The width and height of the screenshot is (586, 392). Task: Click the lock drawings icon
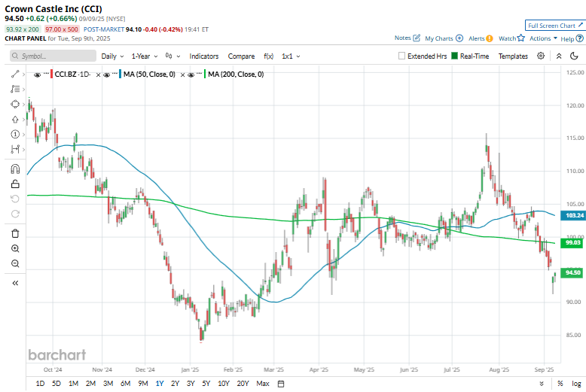point(15,184)
